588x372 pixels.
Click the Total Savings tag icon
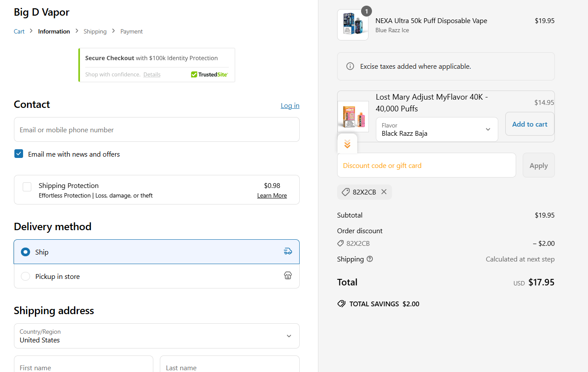click(341, 304)
